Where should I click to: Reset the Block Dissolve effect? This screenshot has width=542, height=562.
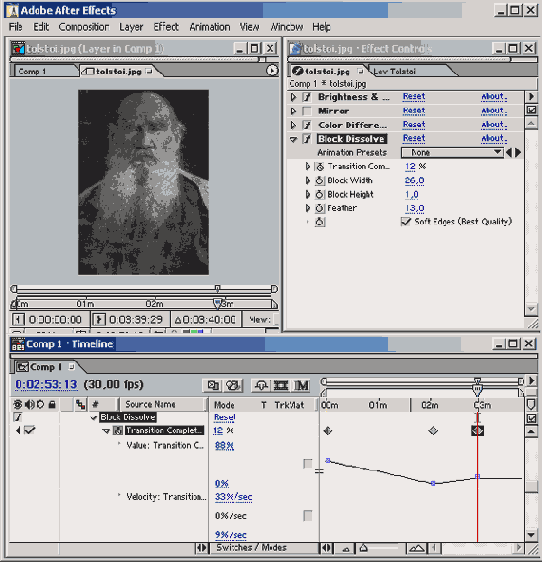[414, 138]
